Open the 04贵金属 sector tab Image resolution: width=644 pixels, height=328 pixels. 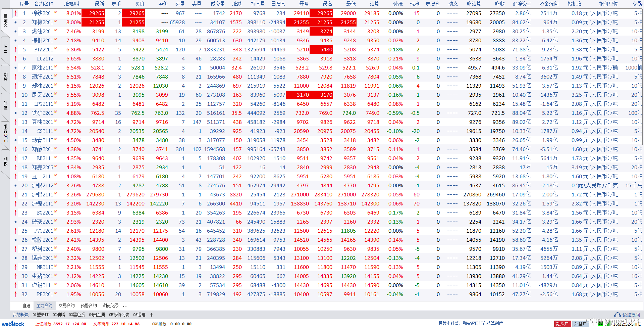tap(97, 315)
